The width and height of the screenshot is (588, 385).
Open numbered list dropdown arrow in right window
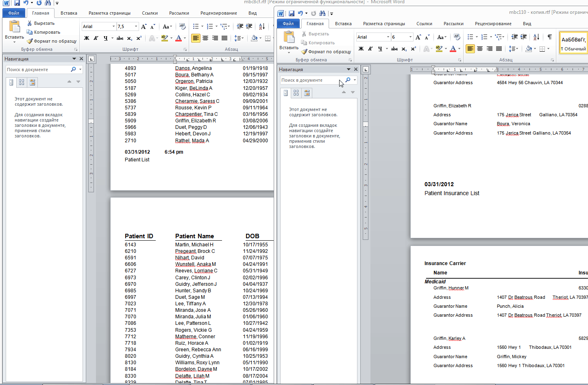pyautogui.click(x=491, y=37)
